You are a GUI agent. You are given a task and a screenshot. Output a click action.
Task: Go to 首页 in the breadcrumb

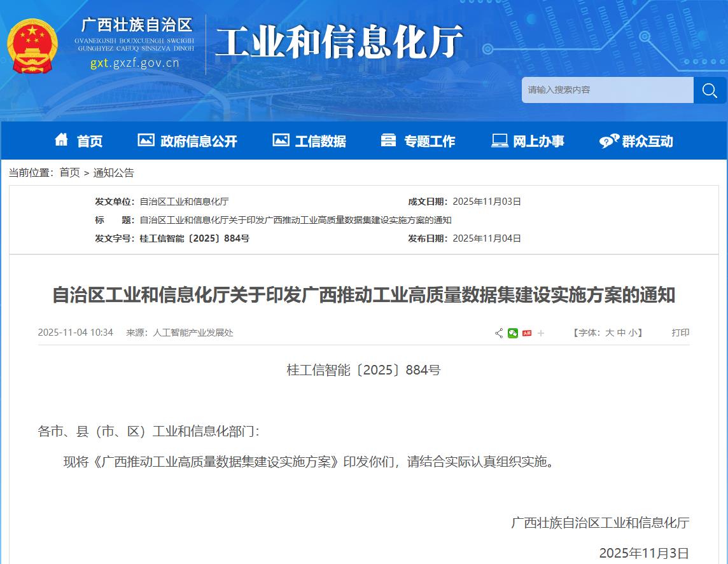(x=69, y=173)
